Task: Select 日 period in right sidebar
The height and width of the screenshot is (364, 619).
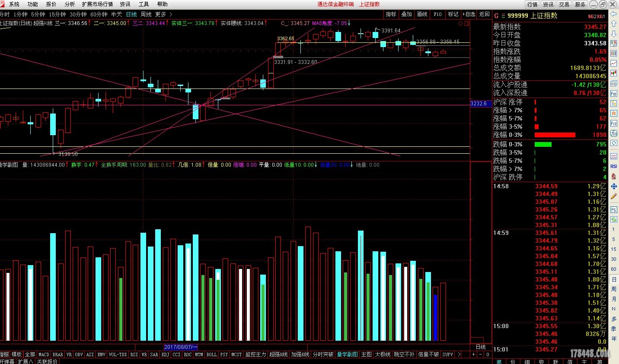Action: 614,279
